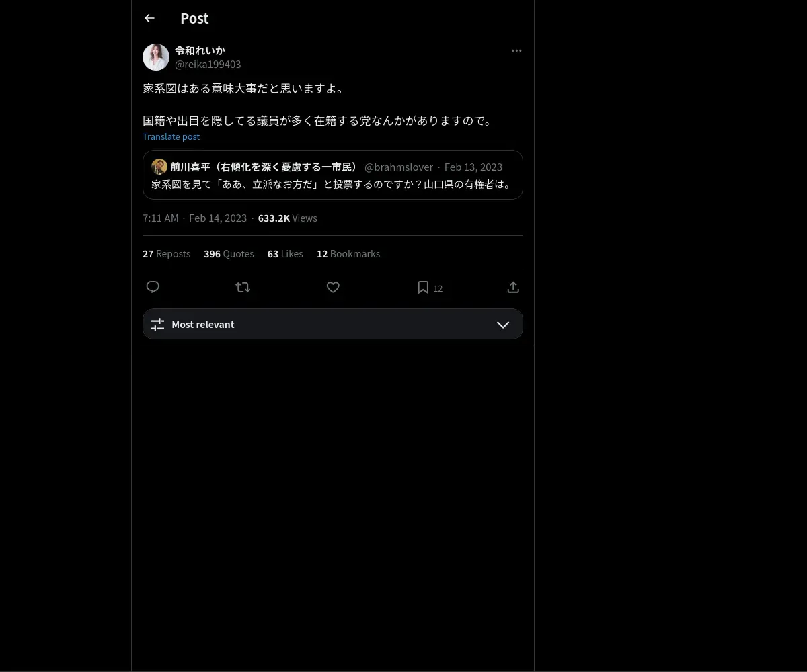Click the quoted author's small avatar

159,167
